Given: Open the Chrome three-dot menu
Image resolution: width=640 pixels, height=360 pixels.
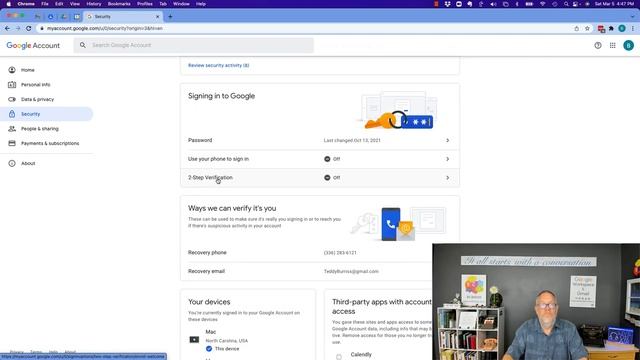Looking at the screenshot, I should tap(633, 29).
